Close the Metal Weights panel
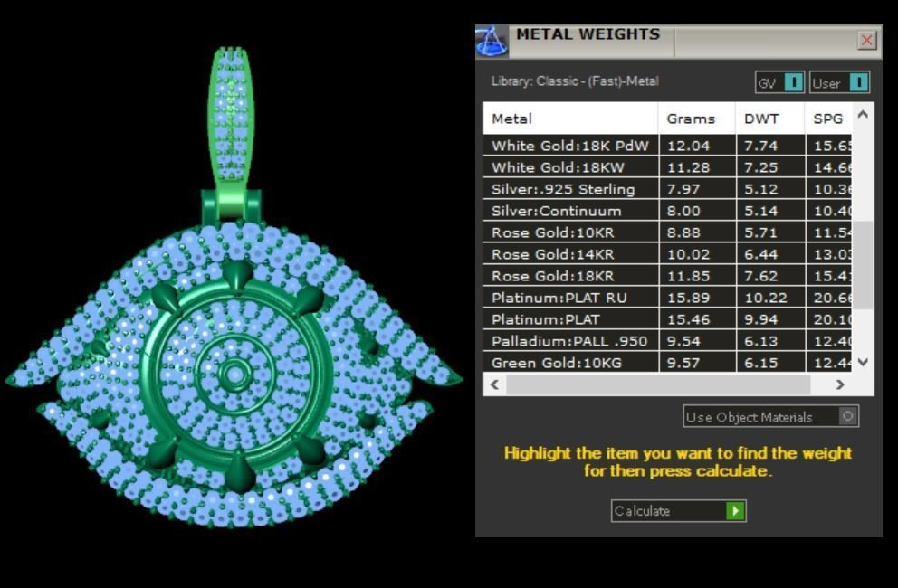The image size is (898, 588). 867,40
